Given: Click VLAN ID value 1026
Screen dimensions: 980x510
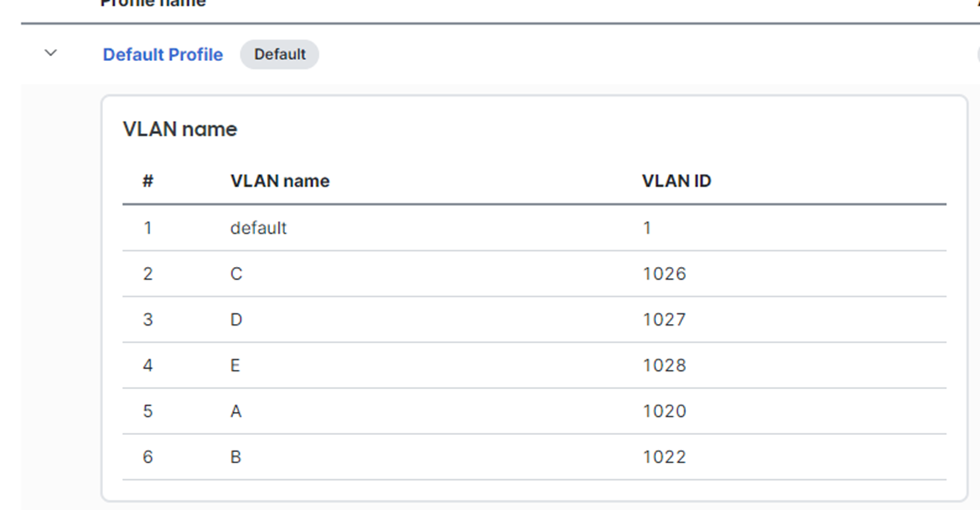Looking at the screenshot, I should (665, 273).
